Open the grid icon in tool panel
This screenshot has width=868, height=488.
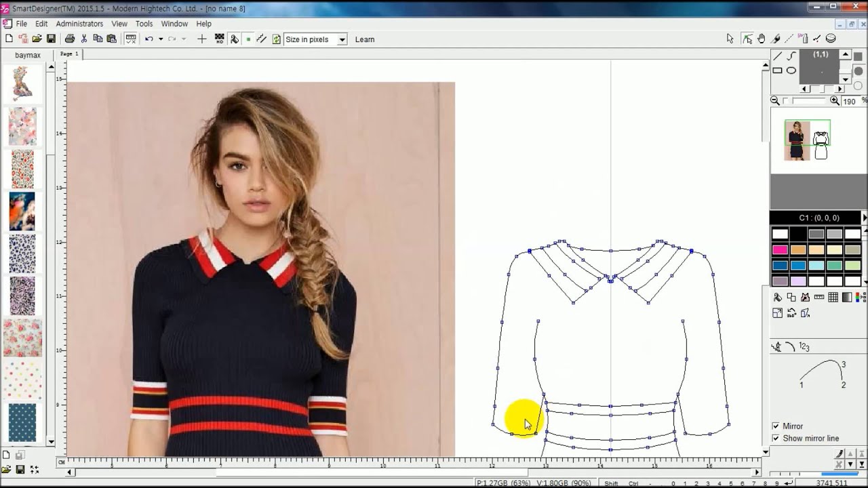pos(833,298)
